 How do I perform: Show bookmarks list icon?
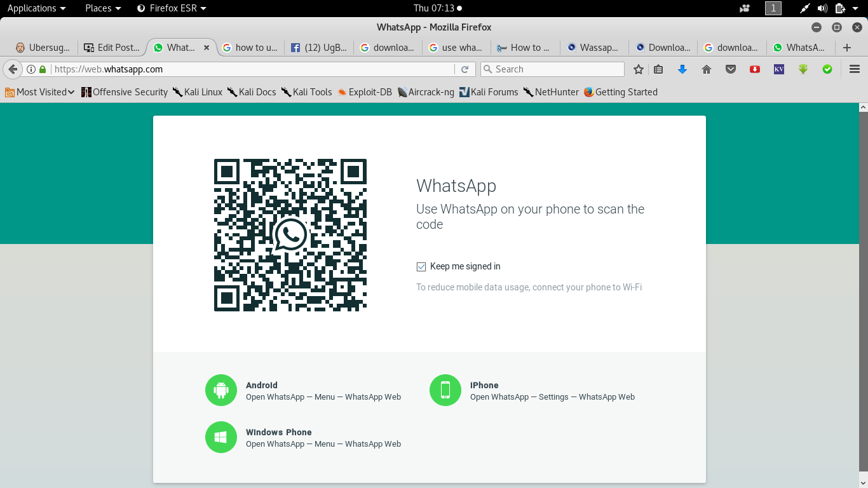(658, 69)
